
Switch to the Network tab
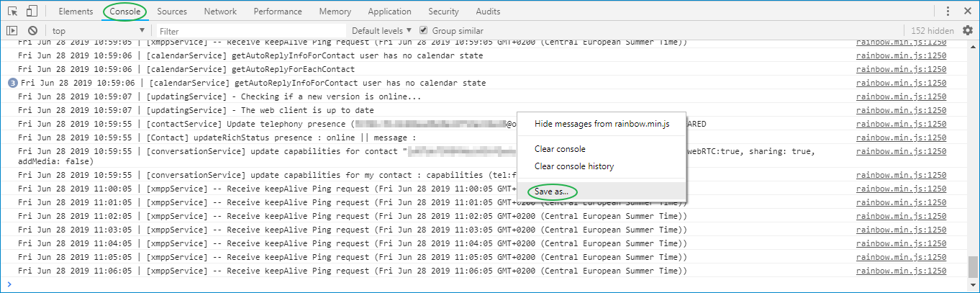pos(220,12)
